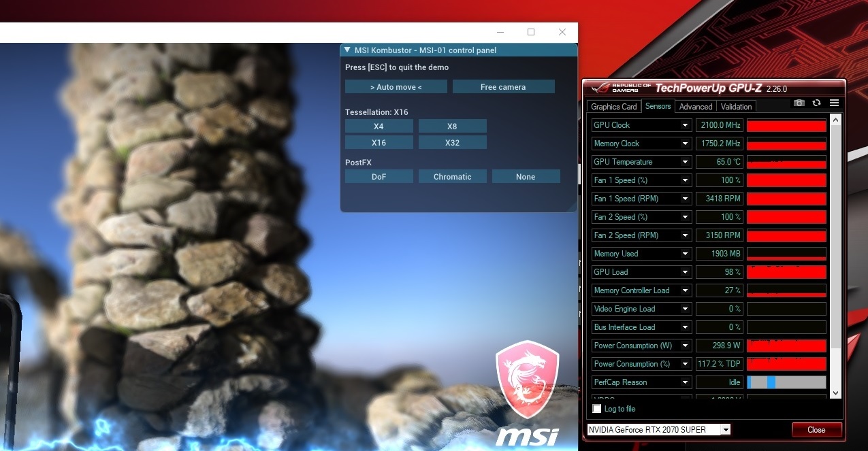868x451 pixels.
Task: Switch to the Sensors tab
Action: pyautogui.click(x=658, y=106)
